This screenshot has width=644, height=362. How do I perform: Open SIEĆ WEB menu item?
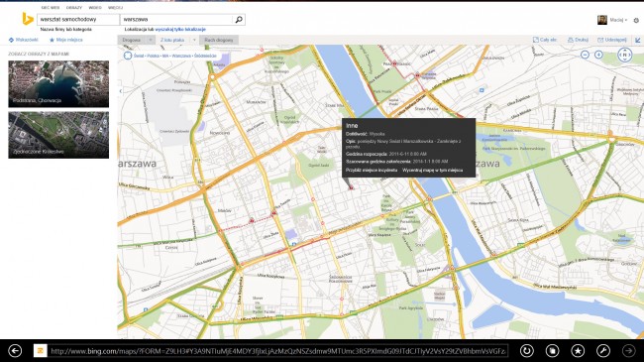(x=51, y=7)
